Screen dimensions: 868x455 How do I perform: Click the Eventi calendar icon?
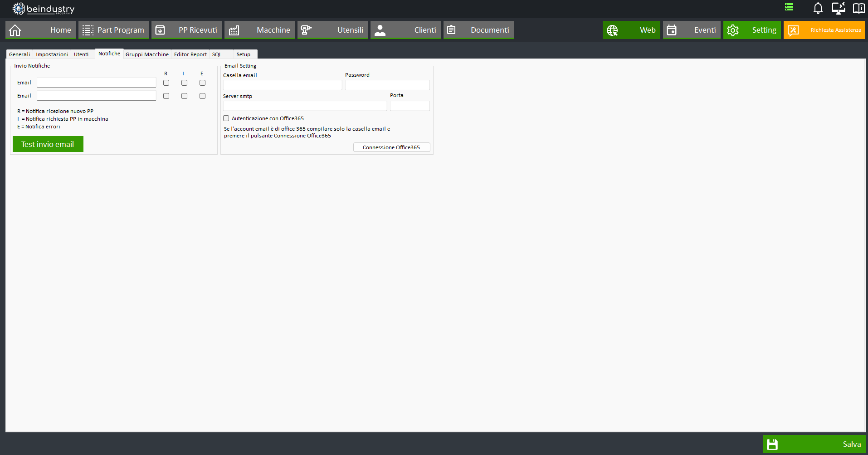click(672, 30)
